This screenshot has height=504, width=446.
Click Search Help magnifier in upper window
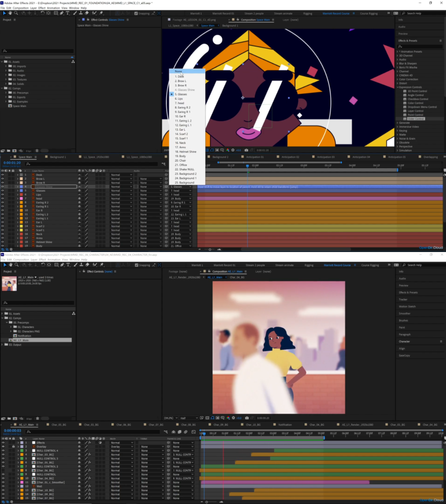tap(403, 13)
